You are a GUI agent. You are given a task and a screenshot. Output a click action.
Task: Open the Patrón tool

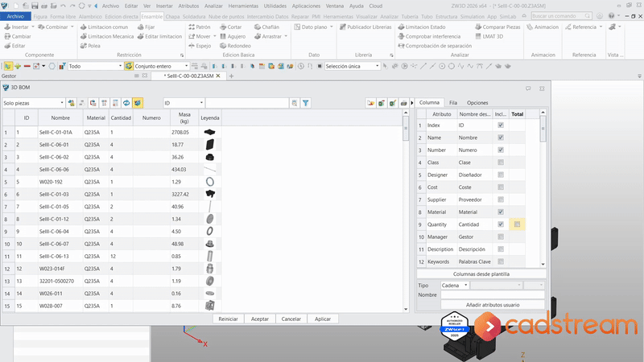pyautogui.click(x=200, y=27)
